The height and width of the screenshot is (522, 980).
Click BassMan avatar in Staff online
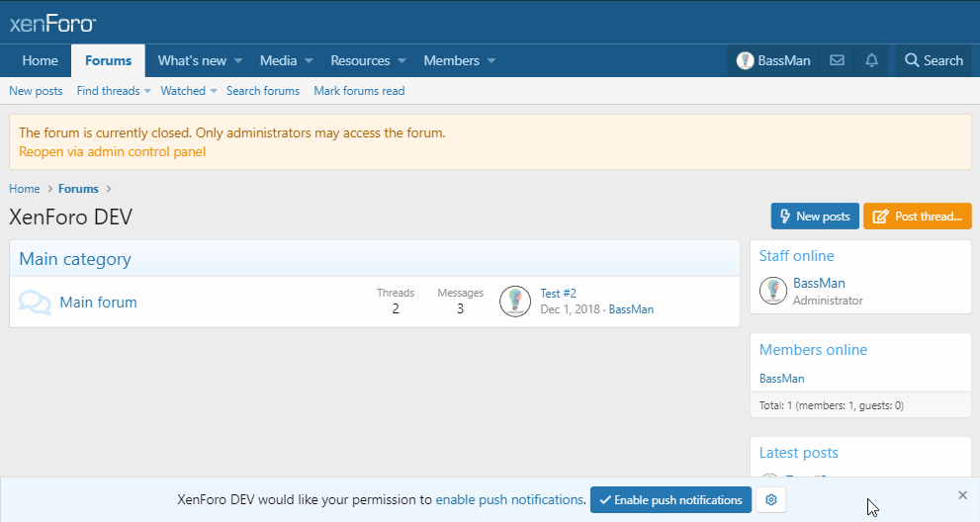[772, 291]
